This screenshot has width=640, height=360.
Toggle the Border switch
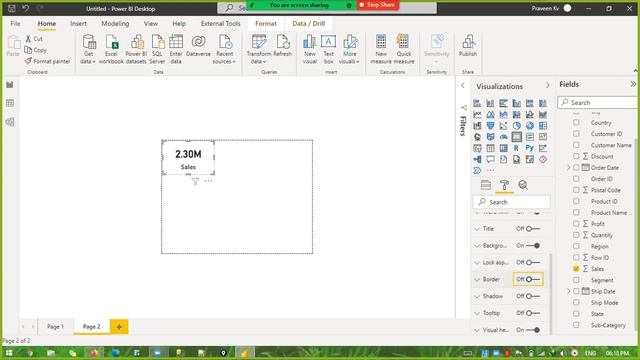533,279
